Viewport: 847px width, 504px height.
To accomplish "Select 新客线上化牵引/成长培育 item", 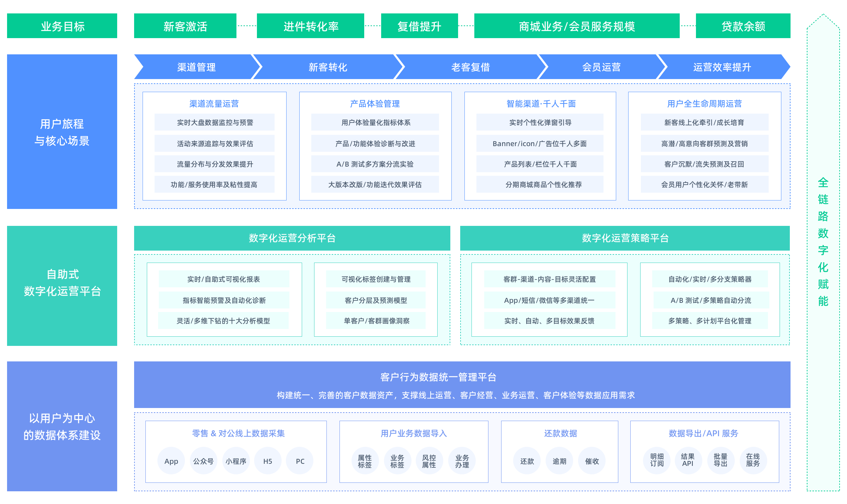I will click(705, 122).
